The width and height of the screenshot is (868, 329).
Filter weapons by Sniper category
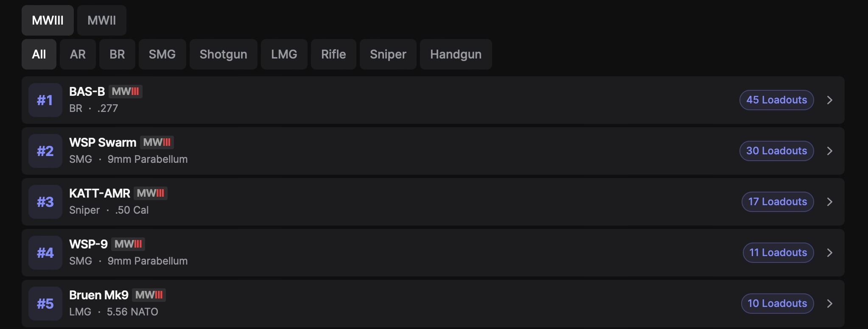coord(388,54)
